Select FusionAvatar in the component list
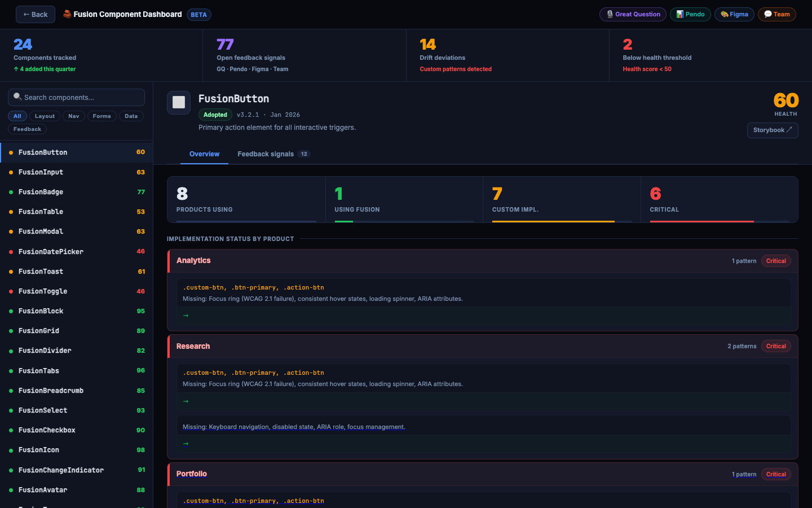The width and height of the screenshot is (812, 508). pyautogui.click(x=77, y=490)
